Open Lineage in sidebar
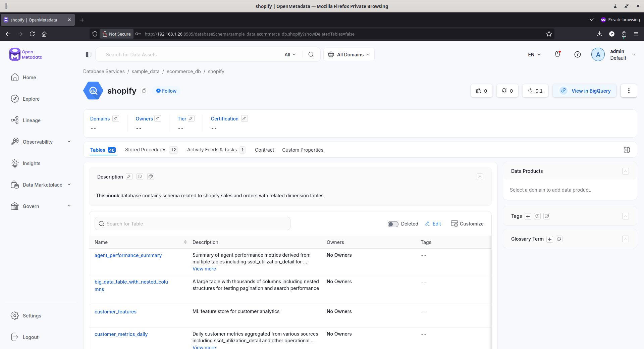644x349 pixels. click(32, 120)
